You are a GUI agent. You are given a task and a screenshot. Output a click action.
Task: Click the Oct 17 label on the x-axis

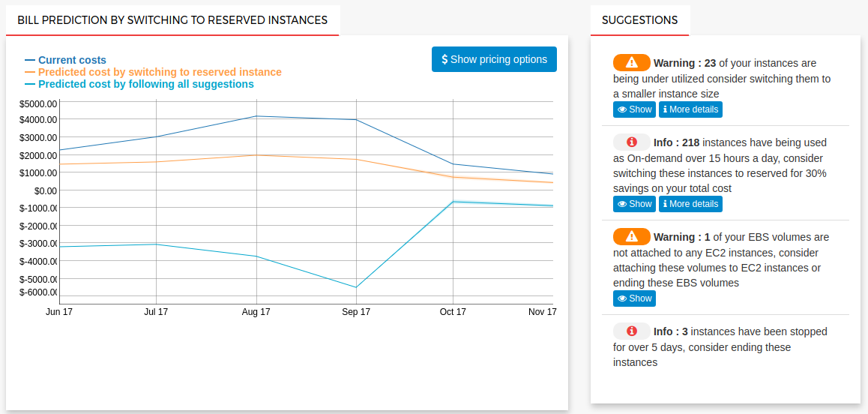(453, 312)
